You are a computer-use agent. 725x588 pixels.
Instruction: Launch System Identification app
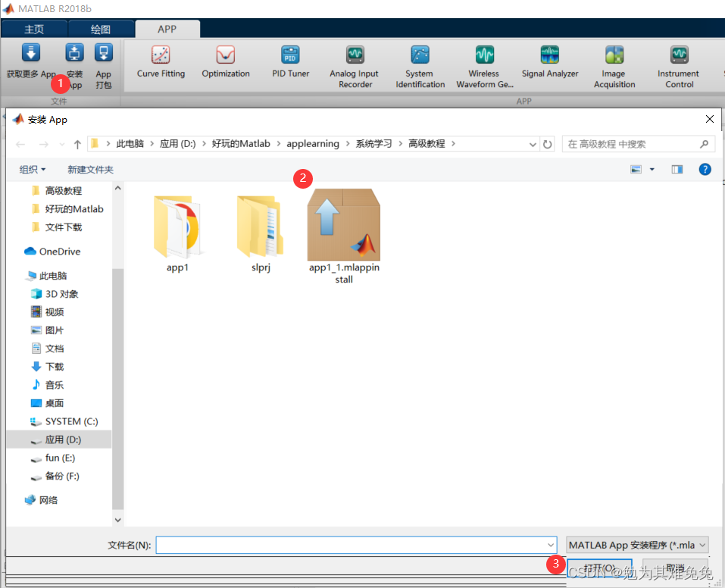tap(420, 67)
